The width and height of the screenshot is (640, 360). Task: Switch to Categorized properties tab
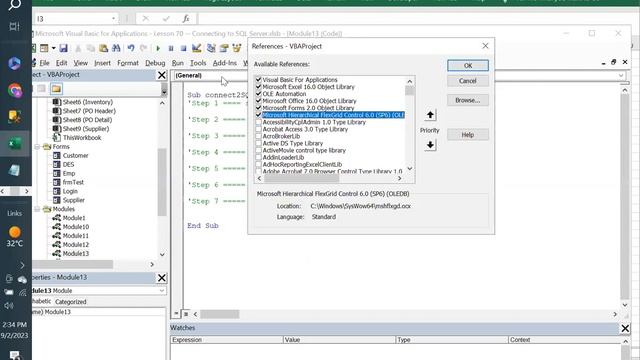(71, 302)
